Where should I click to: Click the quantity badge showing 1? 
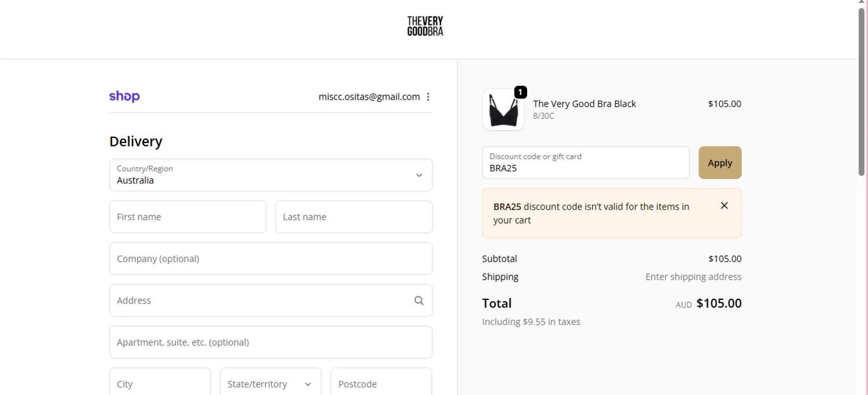point(520,92)
